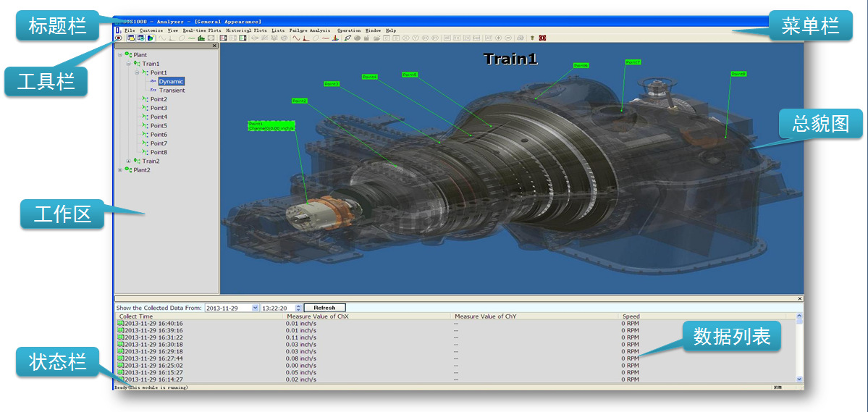
Task: Click the Dynamic node icon under Point1
Action: click(x=153, y=82)
